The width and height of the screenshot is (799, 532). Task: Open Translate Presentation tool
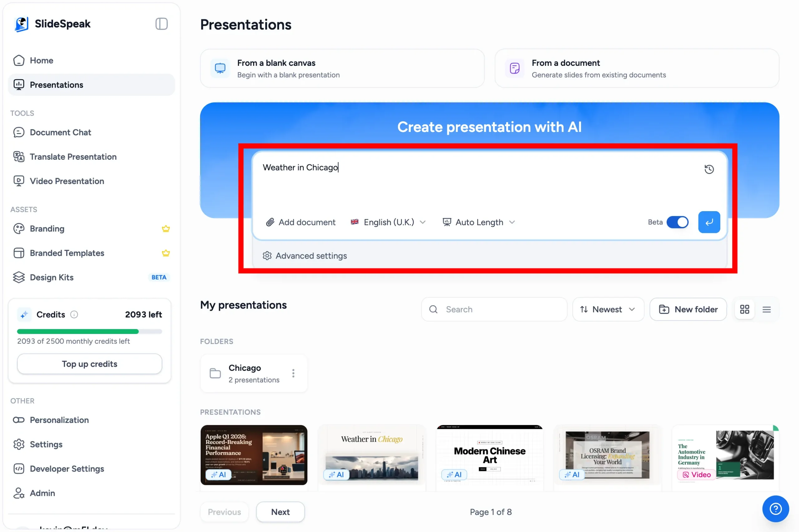click(91, 157)
